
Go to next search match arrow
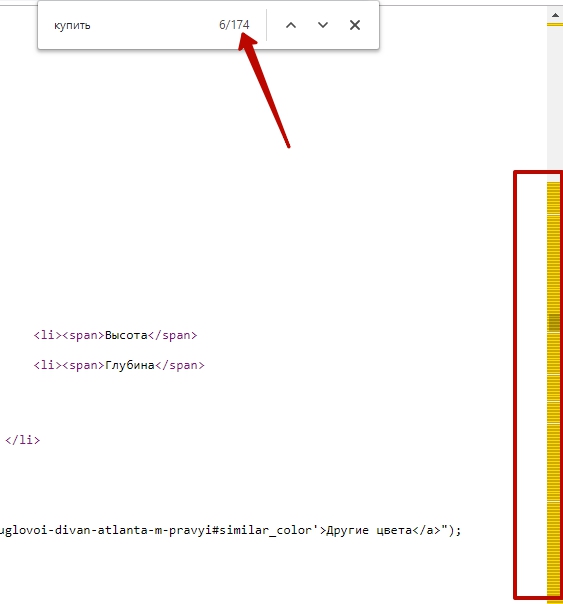point(323,25)
